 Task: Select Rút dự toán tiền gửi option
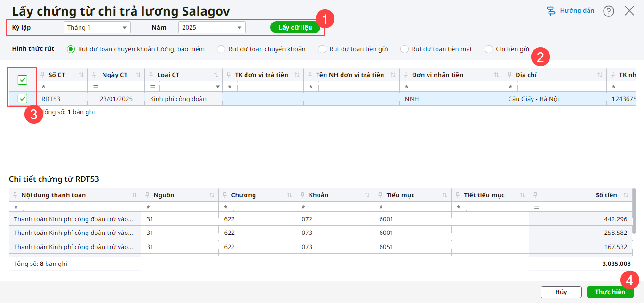pos(322,49)
